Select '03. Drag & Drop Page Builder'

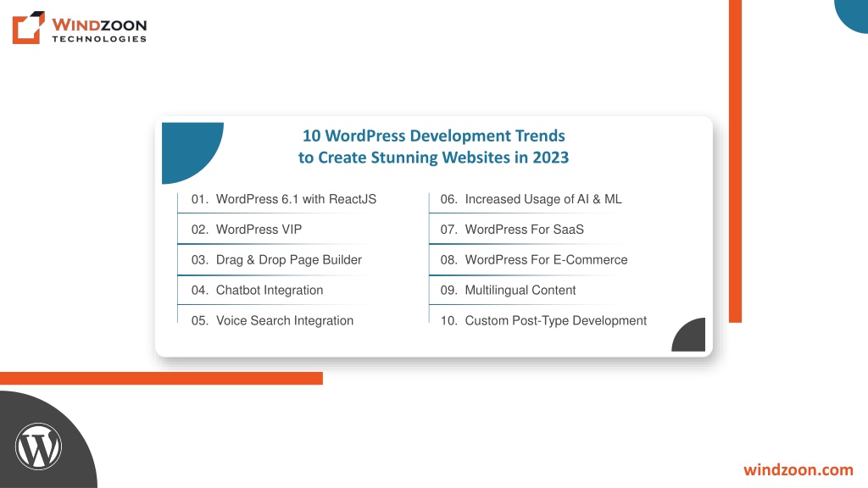pos(276,260)
